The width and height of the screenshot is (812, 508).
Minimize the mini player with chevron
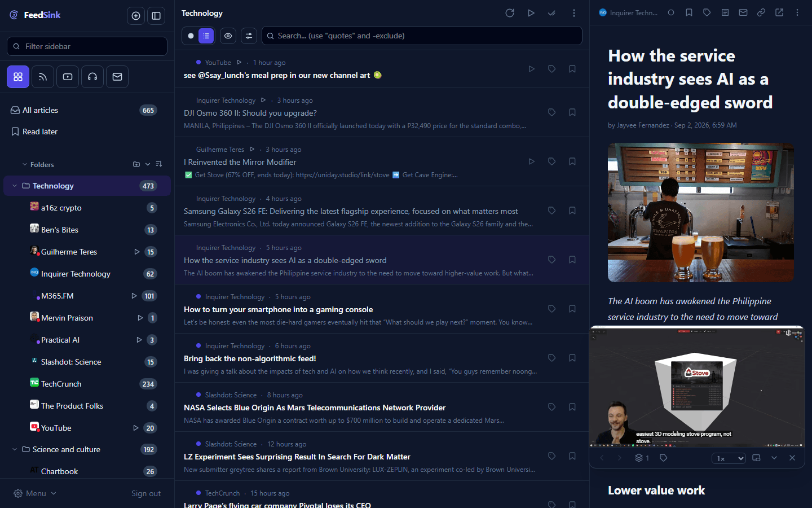774,458
